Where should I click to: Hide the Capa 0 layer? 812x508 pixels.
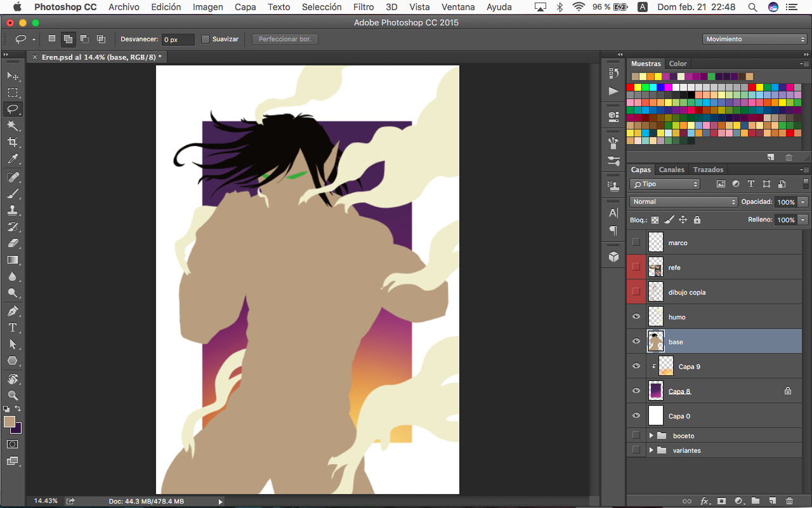pos(636,416)
